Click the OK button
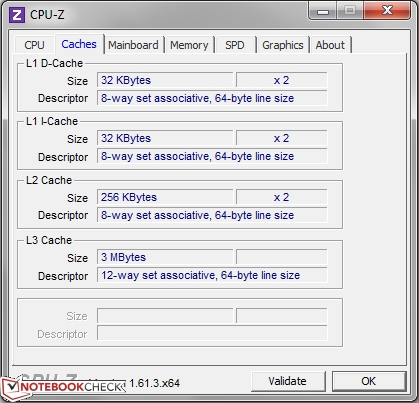The height and width of the screenshot is (403, 419). (x=369, y=381)
